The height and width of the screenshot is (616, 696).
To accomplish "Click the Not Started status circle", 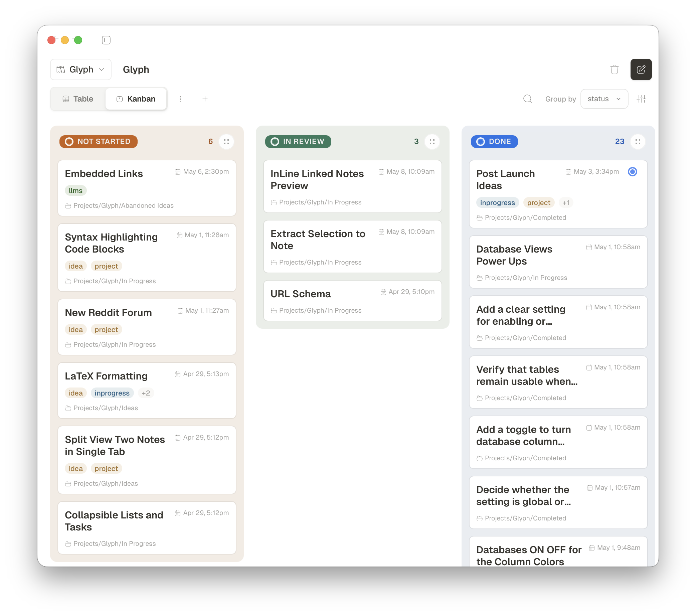I will click(x=69, y=142).
